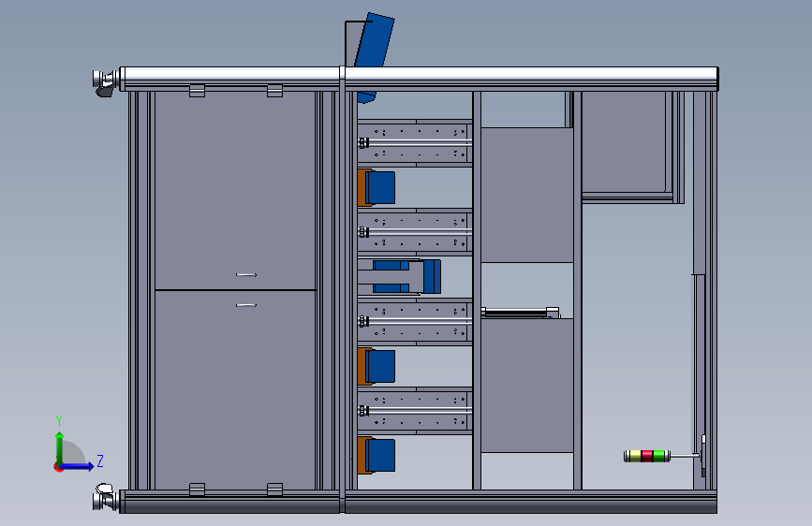Select the caster wheel at the top-left corner

(106, 83)
